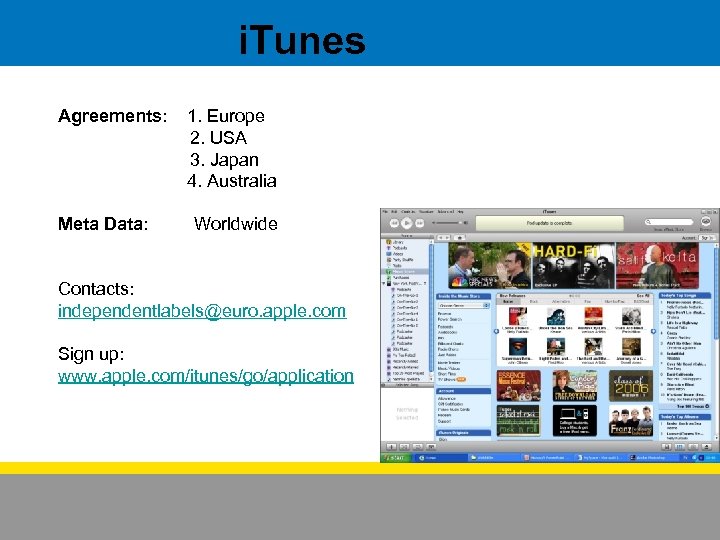Open the NBC News Specials banner

pos(489,265)
